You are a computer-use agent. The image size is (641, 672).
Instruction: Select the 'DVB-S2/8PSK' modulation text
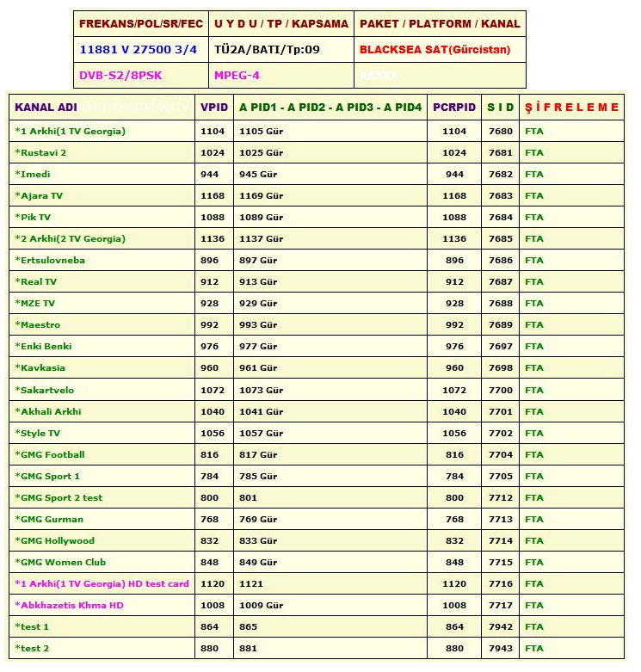(120, 76)
